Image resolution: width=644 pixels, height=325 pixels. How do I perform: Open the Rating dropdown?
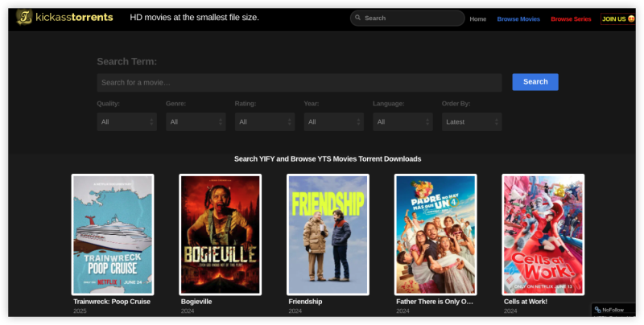coord(265,122)
